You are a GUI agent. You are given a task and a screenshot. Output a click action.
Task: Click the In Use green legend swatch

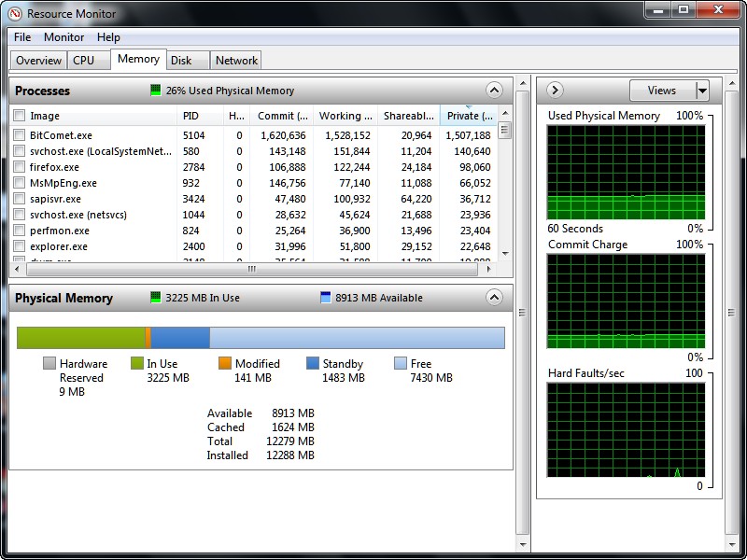(137, 363)
